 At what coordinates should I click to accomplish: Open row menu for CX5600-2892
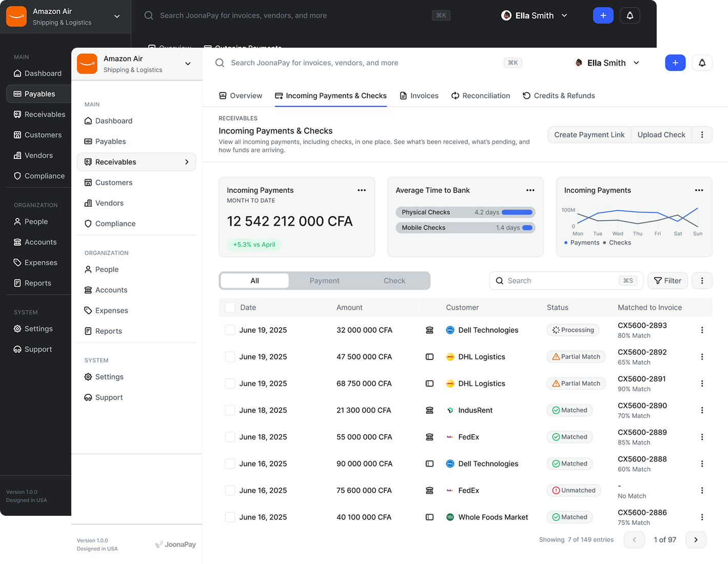click(702, 357)
